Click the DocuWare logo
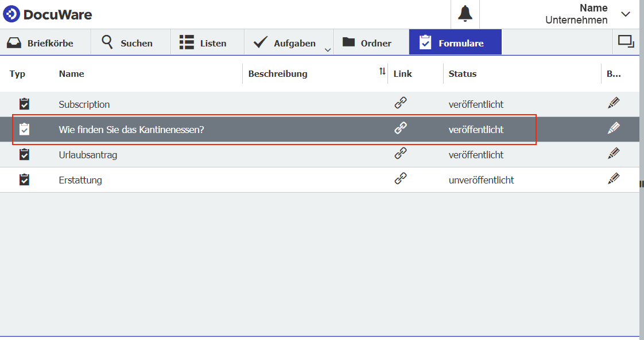Screen dimensions: 644x340 (x=48, y=14)
